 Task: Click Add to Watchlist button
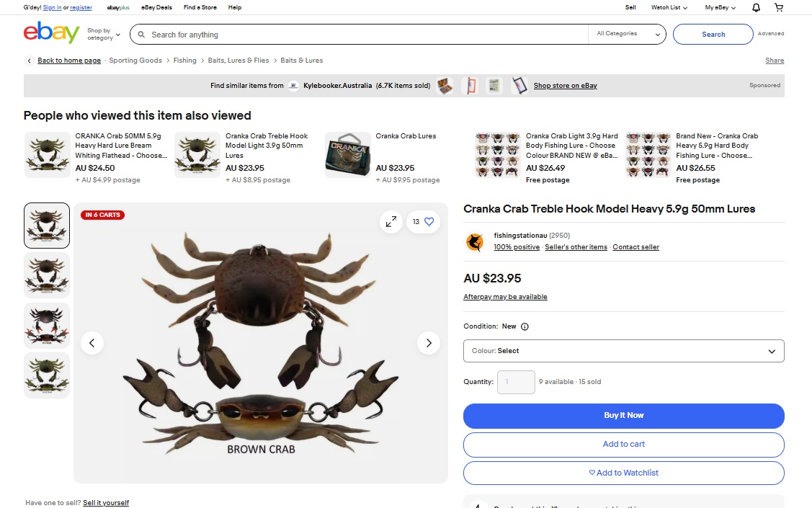[623, 473]
